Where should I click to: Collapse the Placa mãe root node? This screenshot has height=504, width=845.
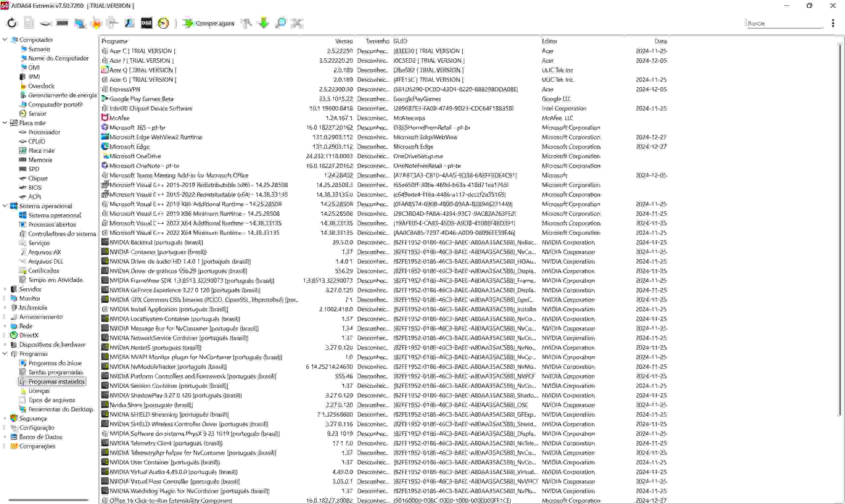5,123
